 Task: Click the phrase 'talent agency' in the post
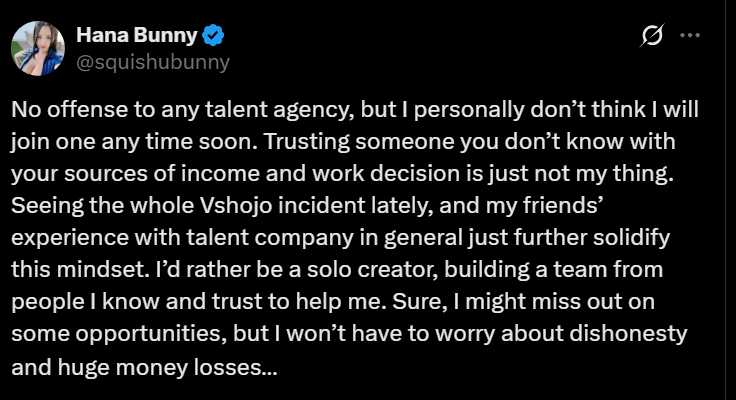(279, 110)
